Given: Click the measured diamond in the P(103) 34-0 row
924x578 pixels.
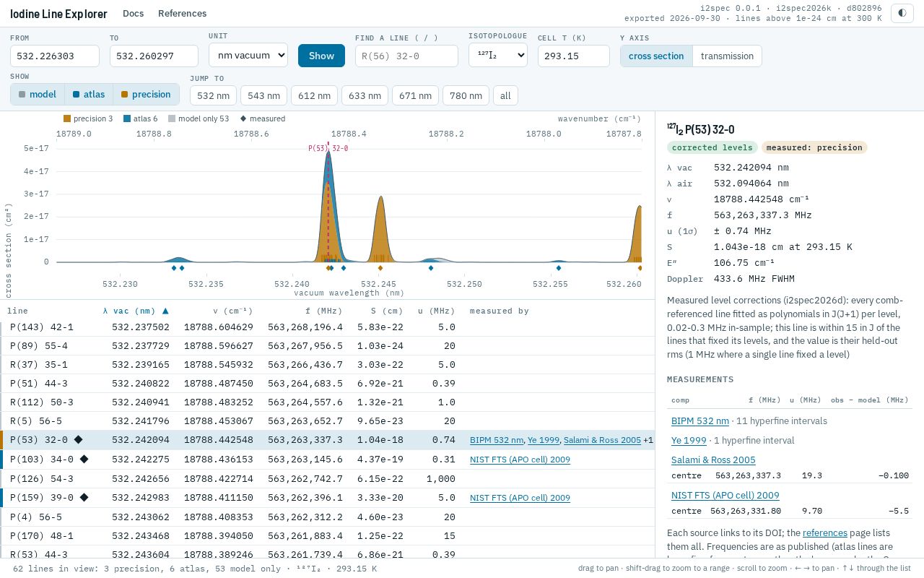Looking at the screenshot, I should click(x=84, y=459).
